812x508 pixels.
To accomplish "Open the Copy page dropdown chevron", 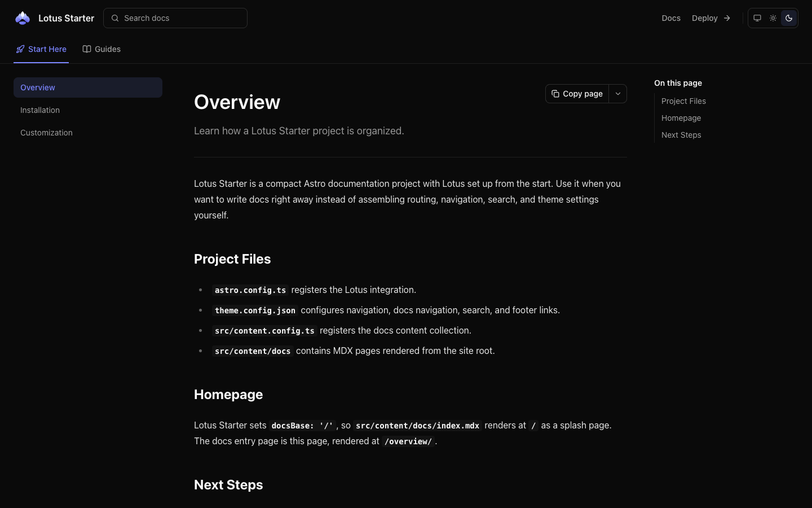I will click(618, 94).
